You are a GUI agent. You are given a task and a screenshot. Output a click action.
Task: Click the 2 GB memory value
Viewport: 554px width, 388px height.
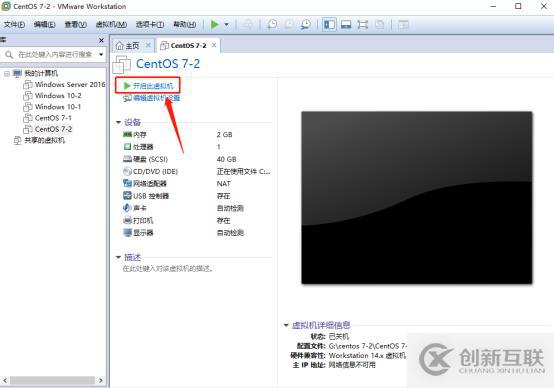pyautogui.click(x=224, y=135)
